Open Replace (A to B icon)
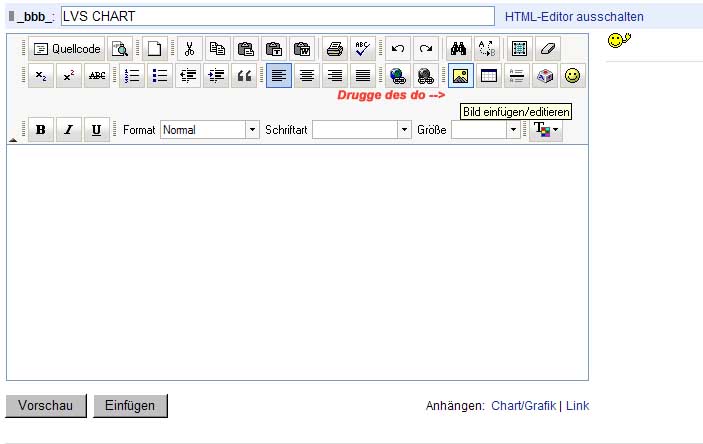 486,48
